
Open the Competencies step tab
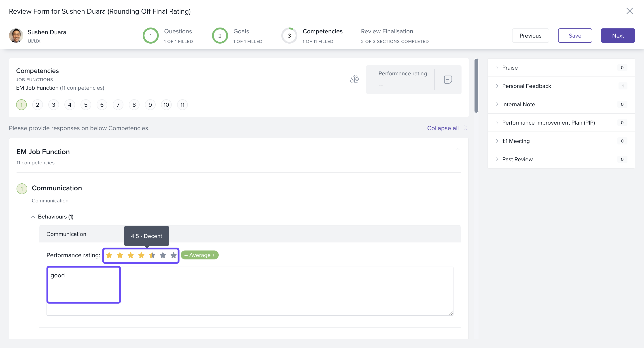(322, 32)
